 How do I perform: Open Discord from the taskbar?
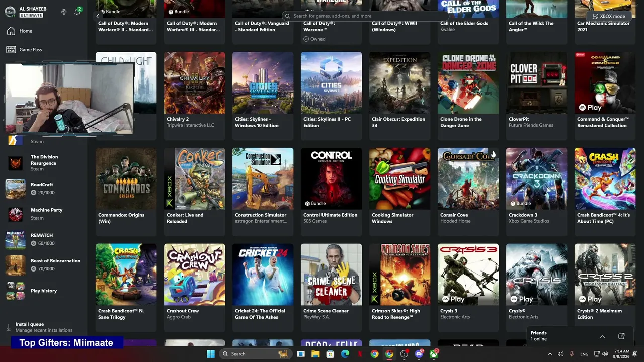coord(419,354)
